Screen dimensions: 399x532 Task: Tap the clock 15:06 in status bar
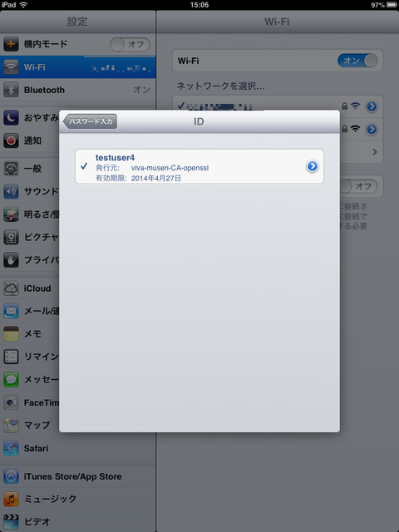pyautogui.click(x=199, y=5)
